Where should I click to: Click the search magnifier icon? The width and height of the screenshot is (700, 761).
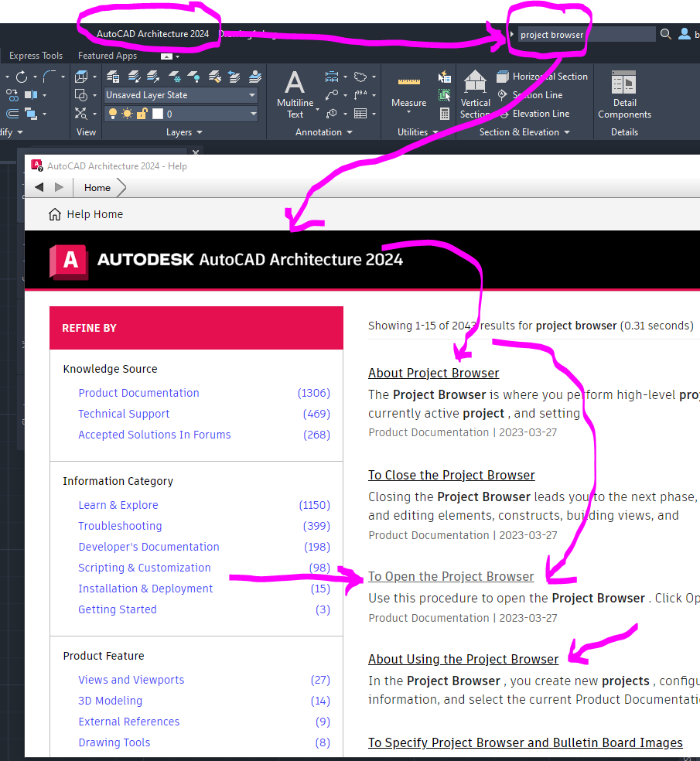point(665,34)
